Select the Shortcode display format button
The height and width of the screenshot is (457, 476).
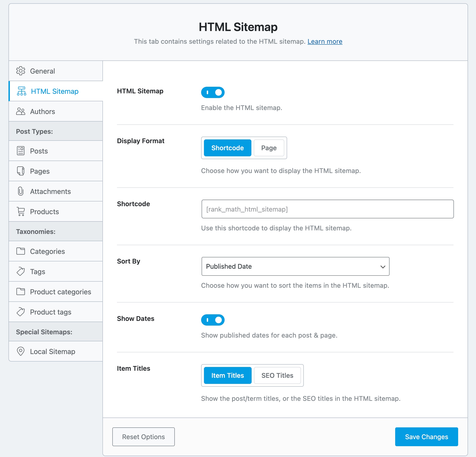(227, 148)
